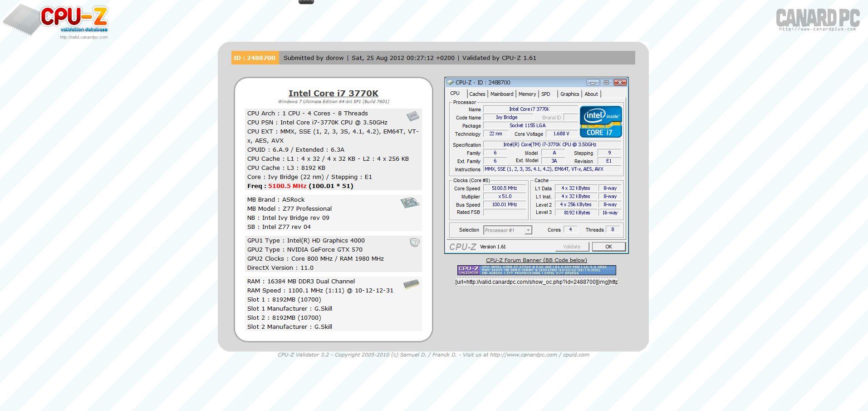Click the OK button in CPU-Z window
This screenshot has width=868, height=411.
608,247
